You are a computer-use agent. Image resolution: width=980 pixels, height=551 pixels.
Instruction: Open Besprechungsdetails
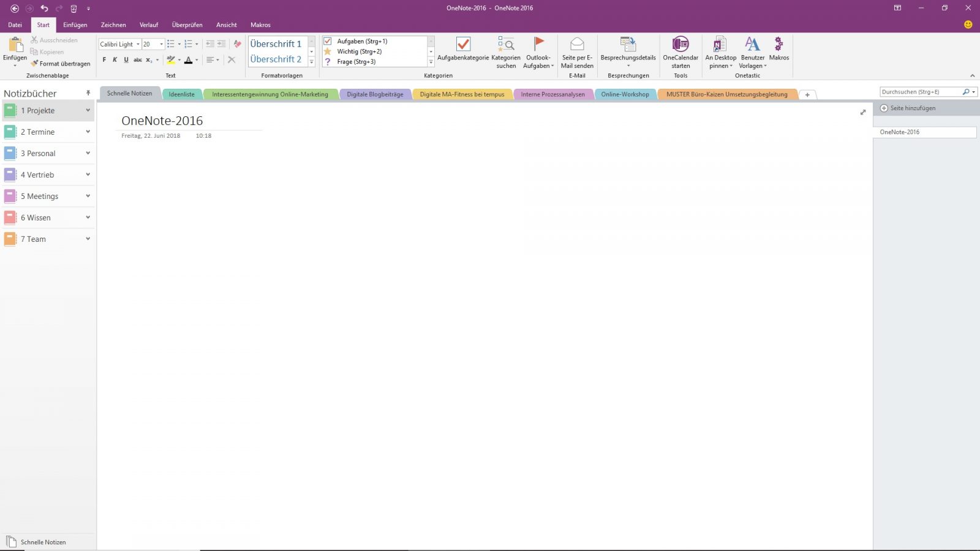(628, 52)
